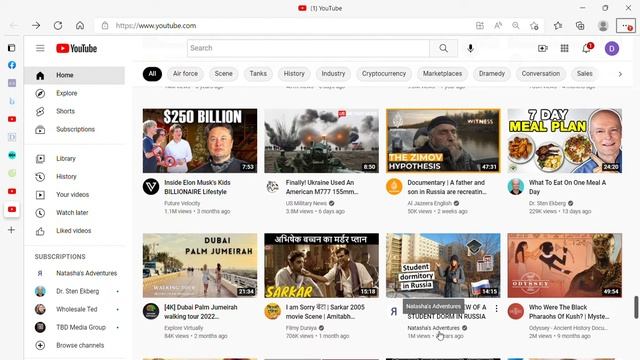The image size is (640, 360).
Task: Open the Future Velocity channel avatar
Action: pyautogui.click(x=151, y=187)
